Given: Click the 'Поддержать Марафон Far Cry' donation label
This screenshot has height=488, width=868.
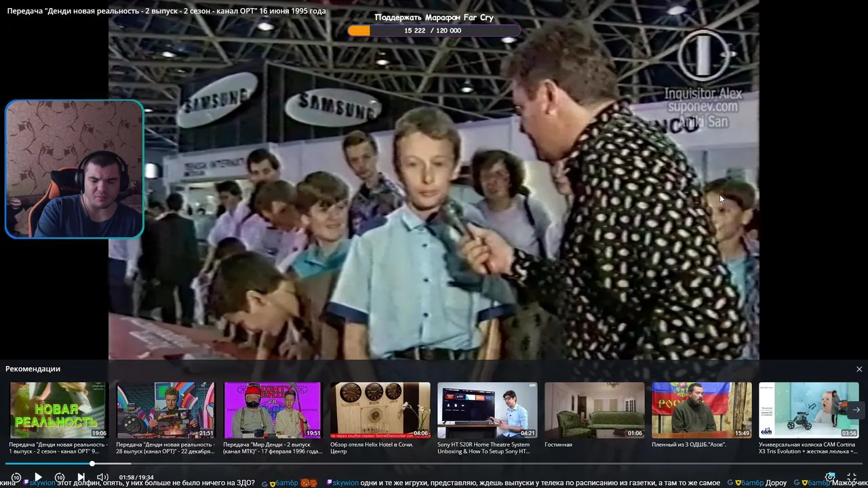Looking at the screenshot, I should tap(434, 18).
